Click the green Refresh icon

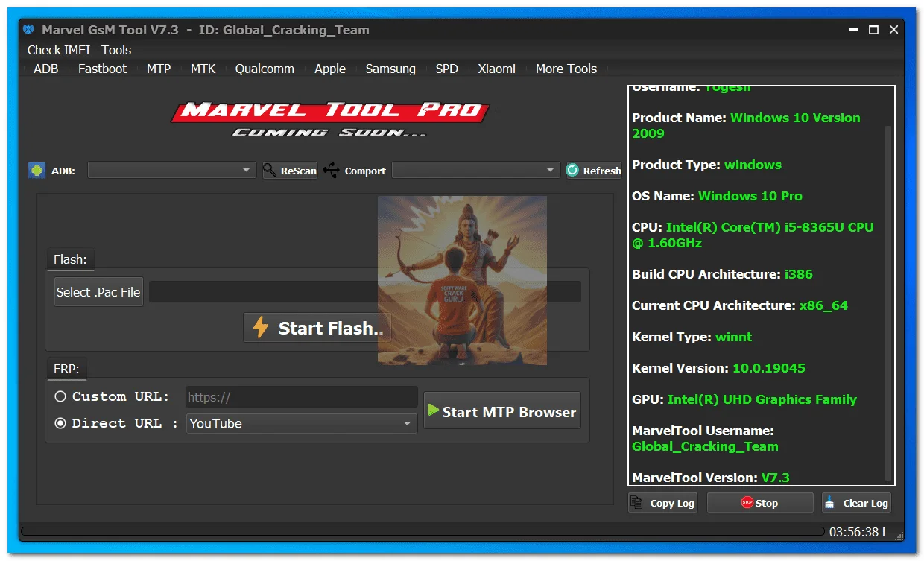(573, 171)
